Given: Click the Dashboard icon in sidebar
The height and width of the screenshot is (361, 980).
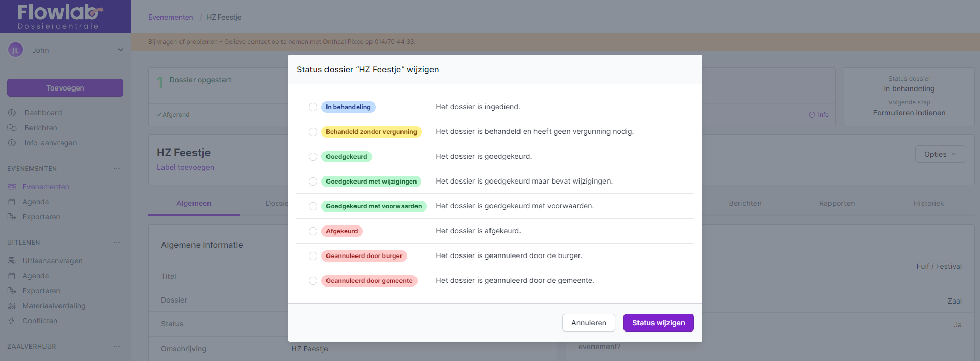Looking at the screenshot, I should pyautogui.click(x=12, y=113).
